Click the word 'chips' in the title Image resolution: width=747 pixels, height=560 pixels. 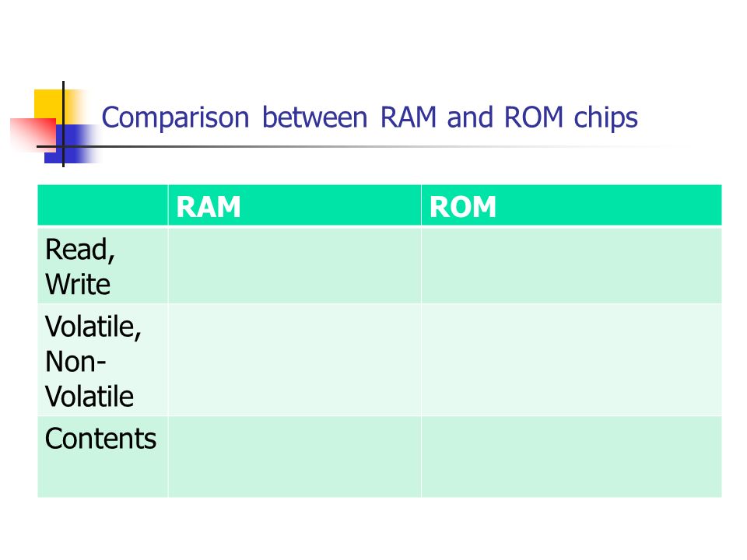tap(605, 118)
